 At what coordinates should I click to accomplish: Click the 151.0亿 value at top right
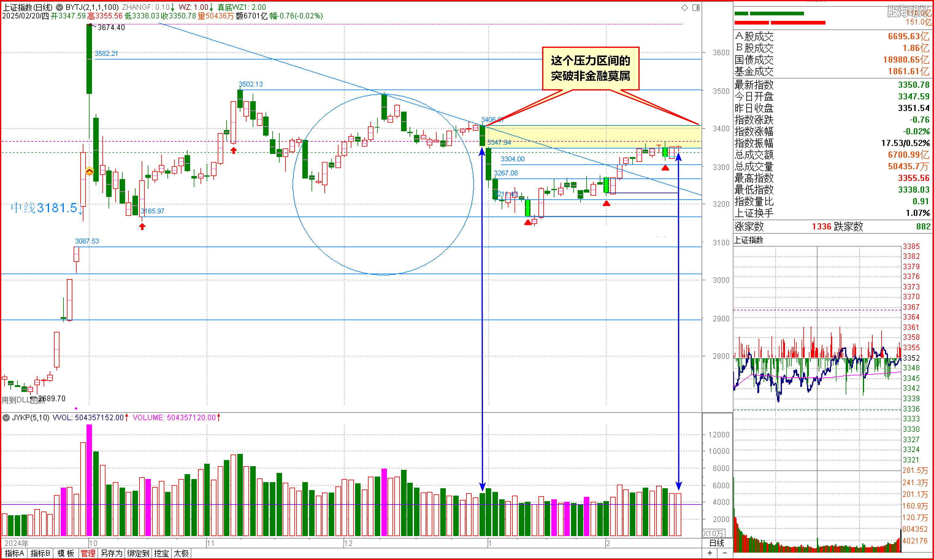918,22
